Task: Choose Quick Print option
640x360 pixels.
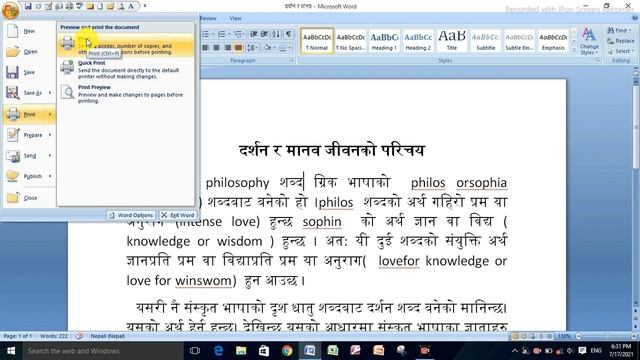Action: [x=126, y=69]
